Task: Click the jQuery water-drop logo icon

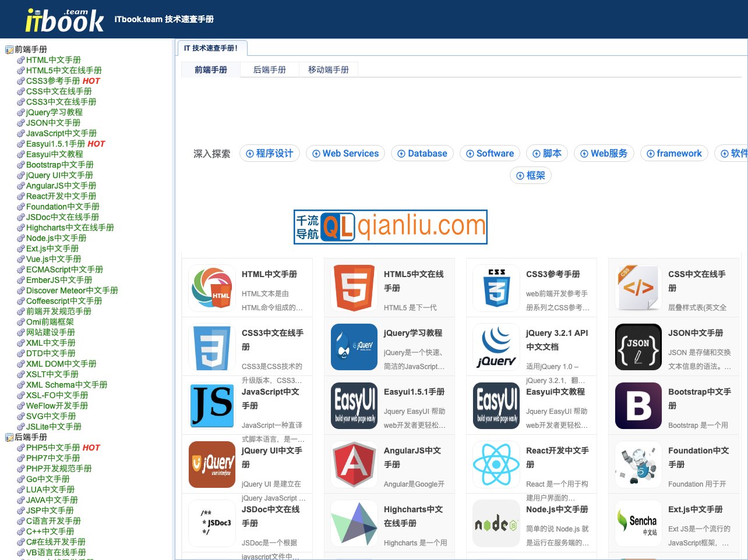Action: [354, 346]
